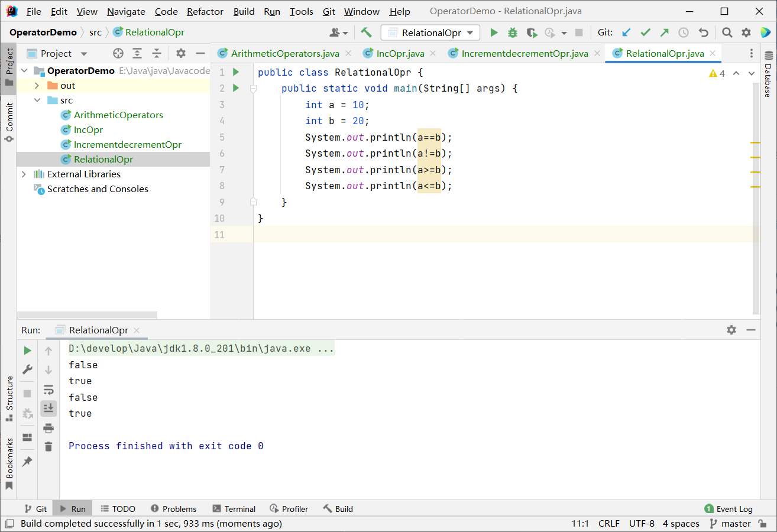777x532 pixels.
Task: Click the locate target icon in Project panel
Action: point(118,53)
